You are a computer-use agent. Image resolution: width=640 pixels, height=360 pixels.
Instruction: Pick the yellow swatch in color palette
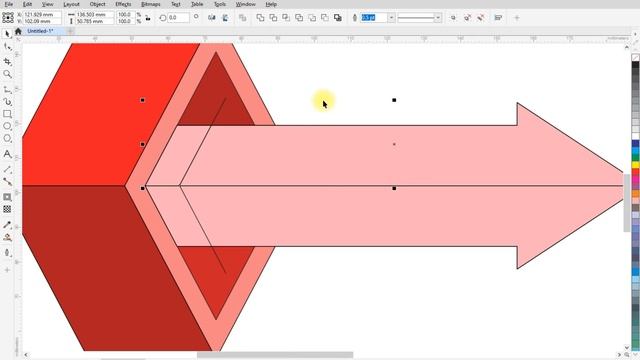tap(636, 164)
